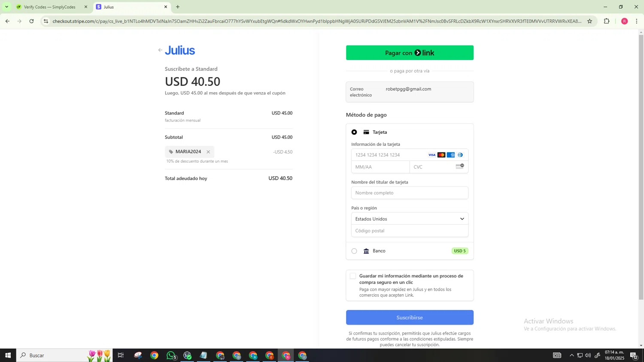Click the checkout.stripe.com address bar
This screenshot has width=644, height=362.
point(317,21)
